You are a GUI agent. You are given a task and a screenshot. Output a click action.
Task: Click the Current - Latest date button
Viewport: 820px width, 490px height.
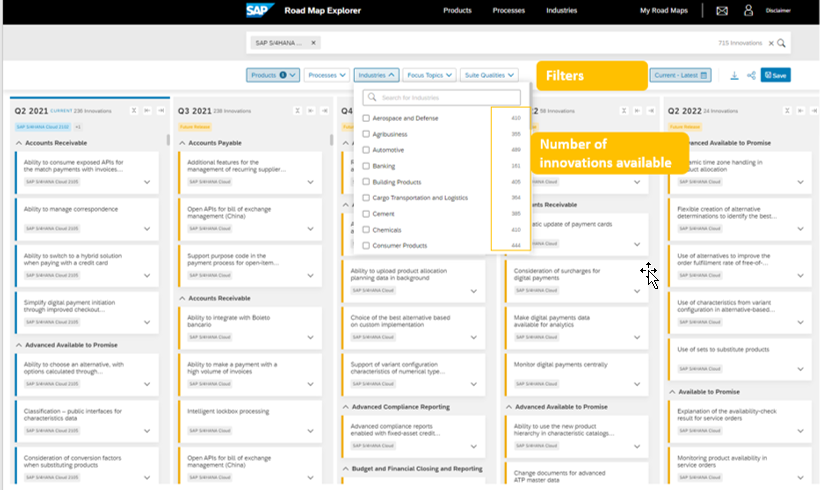click(x=680, y=75)
